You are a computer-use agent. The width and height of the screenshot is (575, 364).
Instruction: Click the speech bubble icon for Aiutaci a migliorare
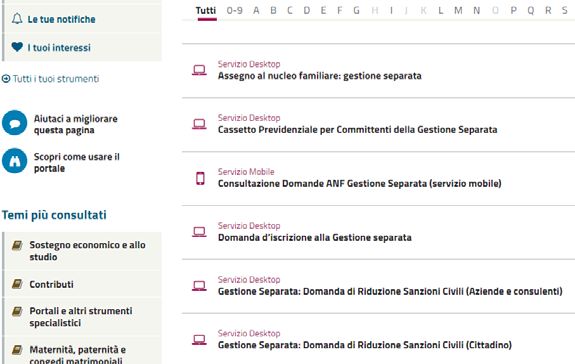point(14,123)
